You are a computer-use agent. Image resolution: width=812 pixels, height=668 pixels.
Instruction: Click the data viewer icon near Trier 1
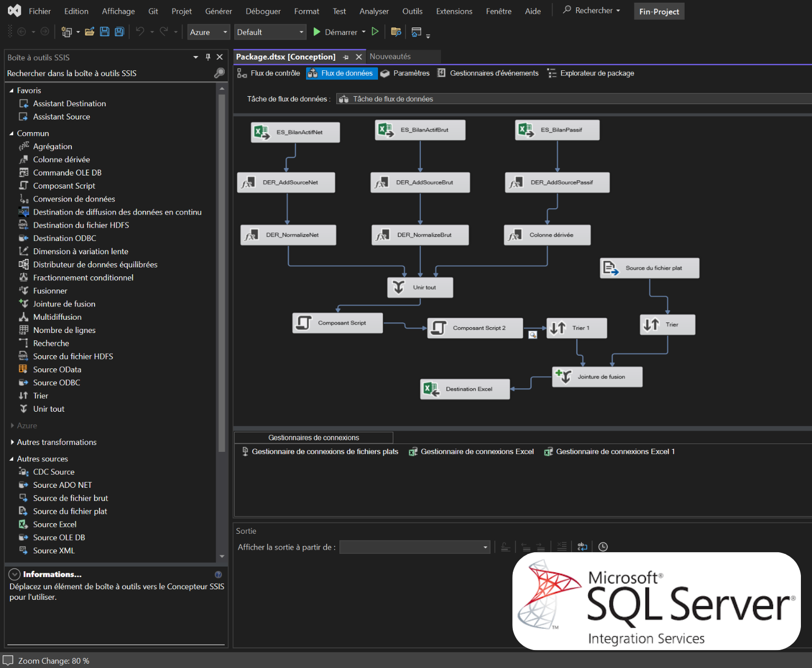pyautogui.click(x=533, y=335)
